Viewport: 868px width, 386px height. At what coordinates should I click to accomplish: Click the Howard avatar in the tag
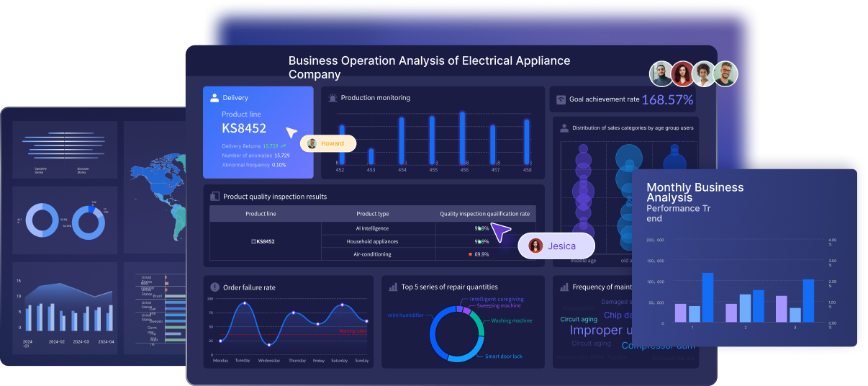pyautogui.click(x=312, y=143)
